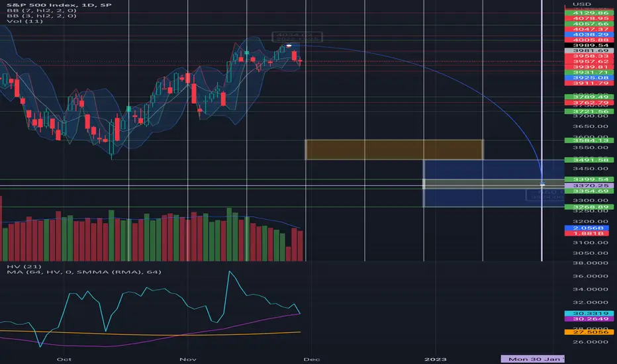
Task: Click the 3989.54 black price label
Action: click(x=589, y=45)
